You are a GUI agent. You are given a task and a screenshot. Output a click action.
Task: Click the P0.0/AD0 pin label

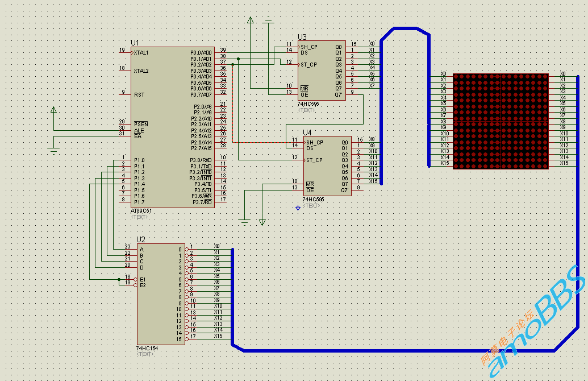pyautogui.click(x=201, y=53)
